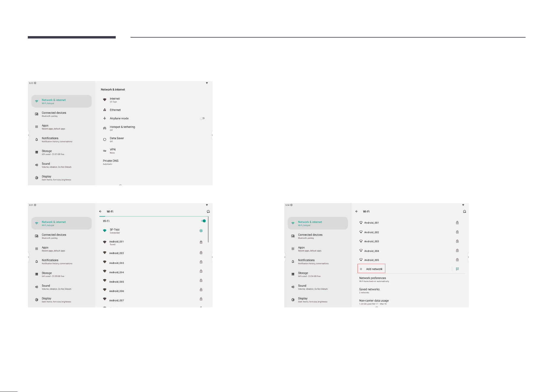Viewport: 554px width, 392px height.
Task: Select Sound in 5:31 screen sidebar
Action: point(62,287)
